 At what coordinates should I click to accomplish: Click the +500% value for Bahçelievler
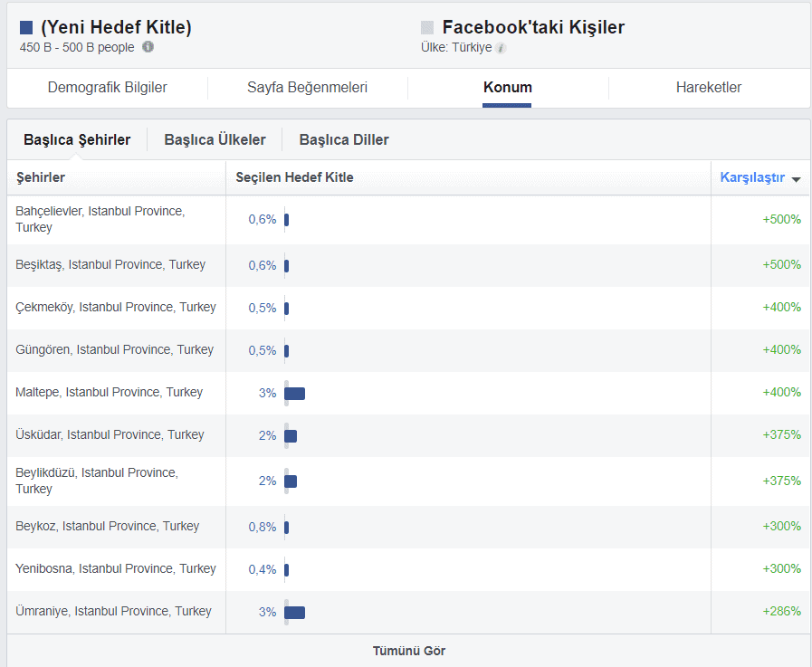coord(783,219)
